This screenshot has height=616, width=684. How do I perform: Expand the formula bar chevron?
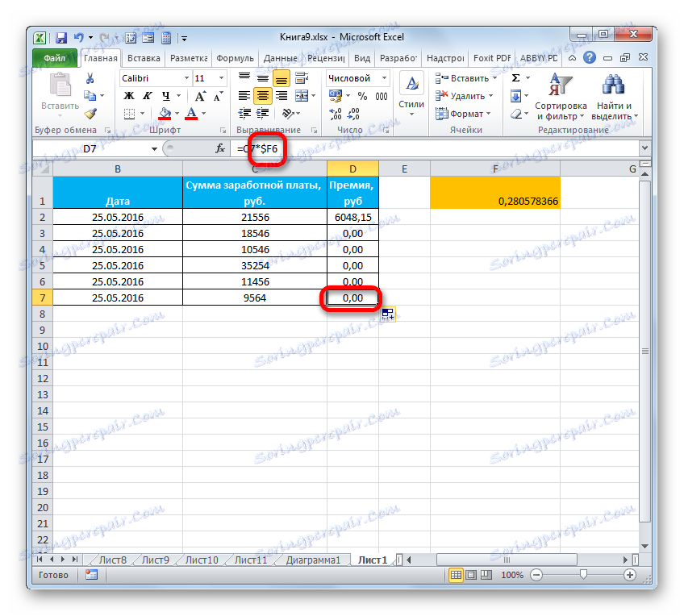tap(644, 148)
